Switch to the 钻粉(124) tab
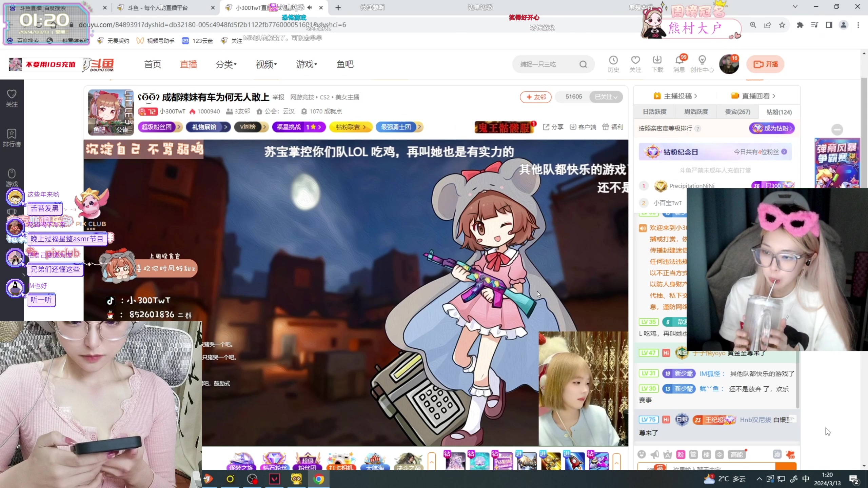 [779, 112]
